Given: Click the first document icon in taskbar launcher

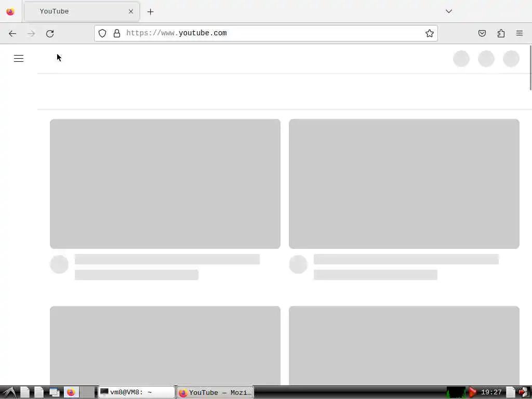Looking at the screenshot, I should (x=25, y=393).
